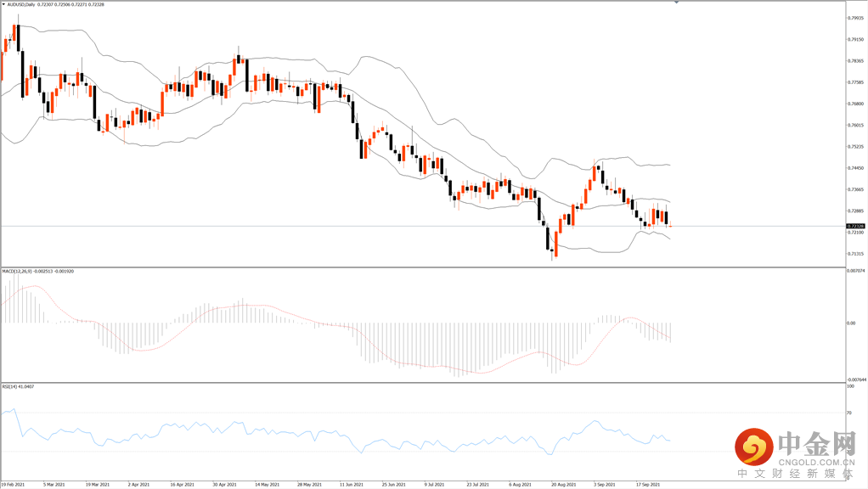This screenshot has width=868, height=489.
Task: Click the 0.76800 price scale label
Action: (x=856, y=104)
